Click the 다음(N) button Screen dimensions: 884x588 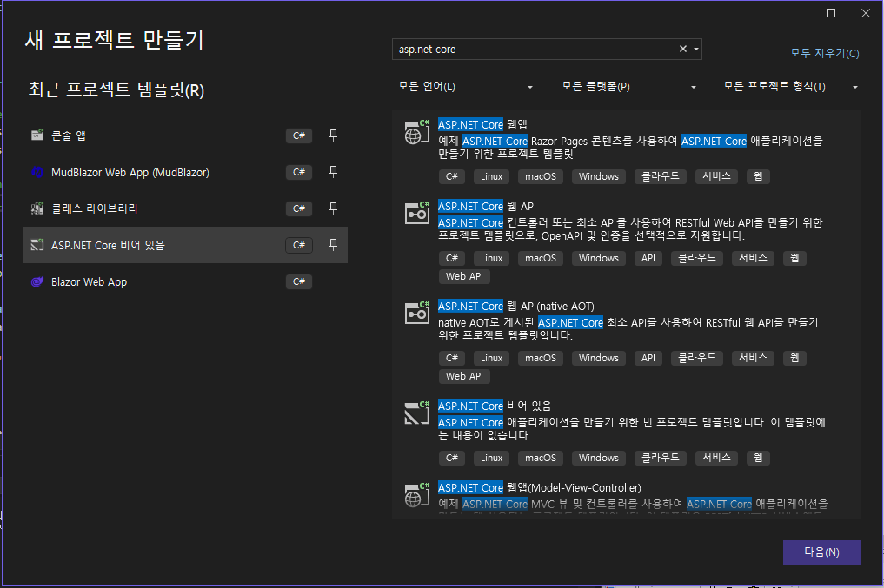[822, 552]
